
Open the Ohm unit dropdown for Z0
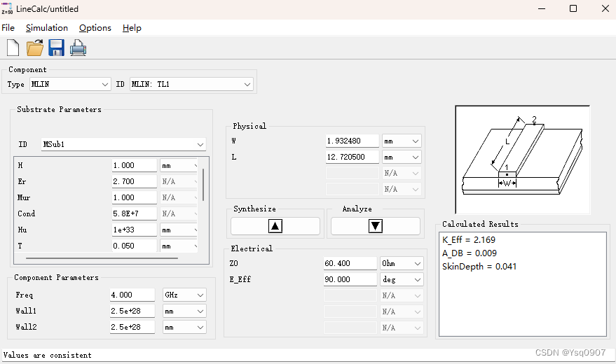[402, 263]
